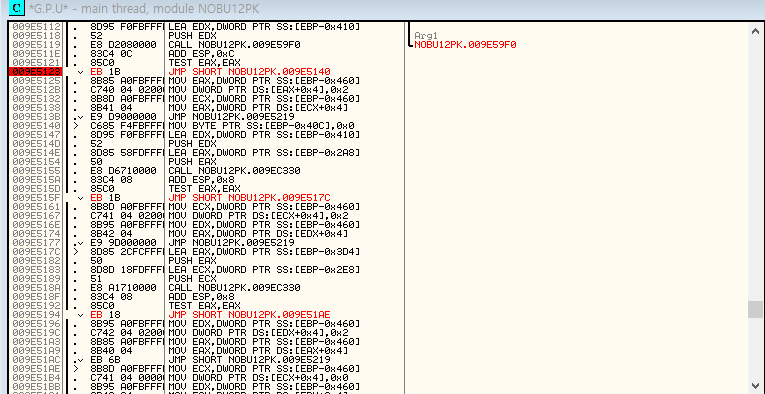The width and height of the screenshot is (765, 394).
Task: Click MOV EAX,DWORD PTR DS:[ECX+0x4] instruction
Action: point(258,108)
